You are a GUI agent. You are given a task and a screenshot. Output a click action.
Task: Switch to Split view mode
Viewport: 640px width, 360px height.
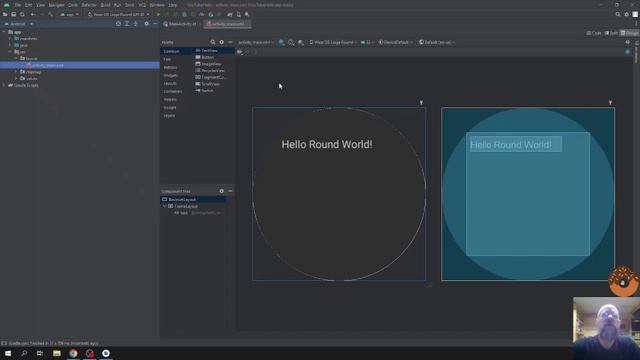click(x=611, y=33)
